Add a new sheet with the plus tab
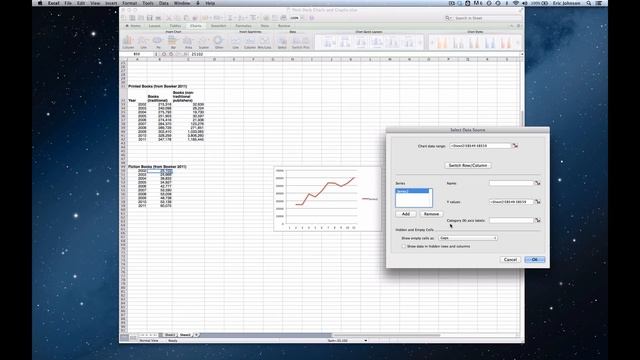The height and width of the screenshot is (360, 640). [x=196, y=335]
